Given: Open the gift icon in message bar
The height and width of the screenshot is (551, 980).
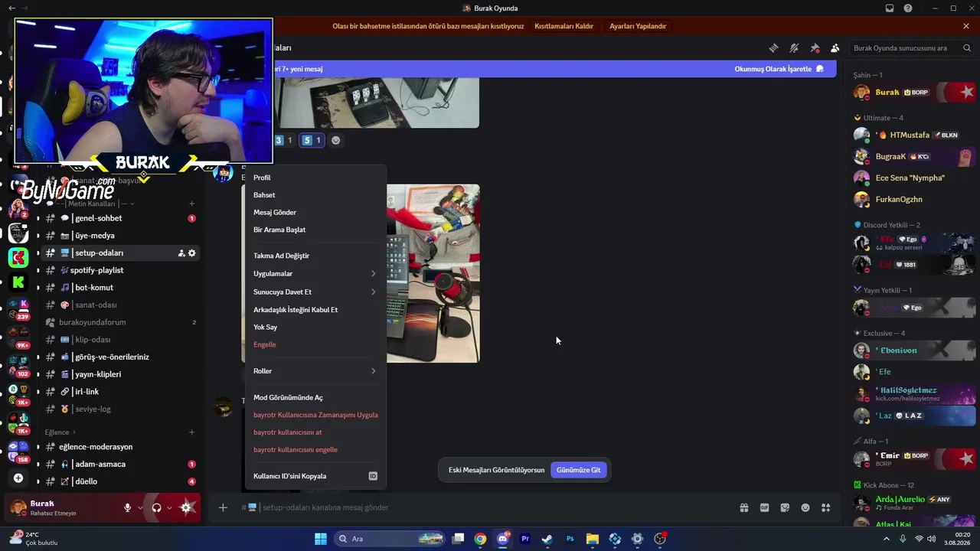Looking at the screenshot, I should (743, 507).
